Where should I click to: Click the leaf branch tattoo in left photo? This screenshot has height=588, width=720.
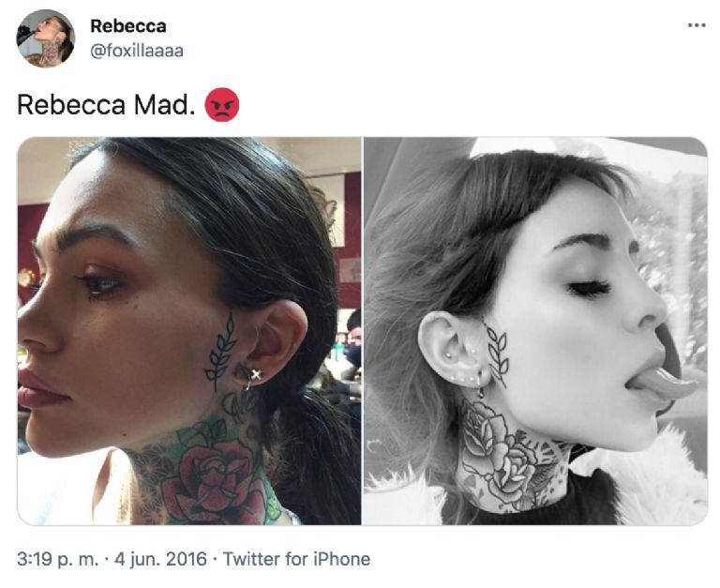click(222, 353)
